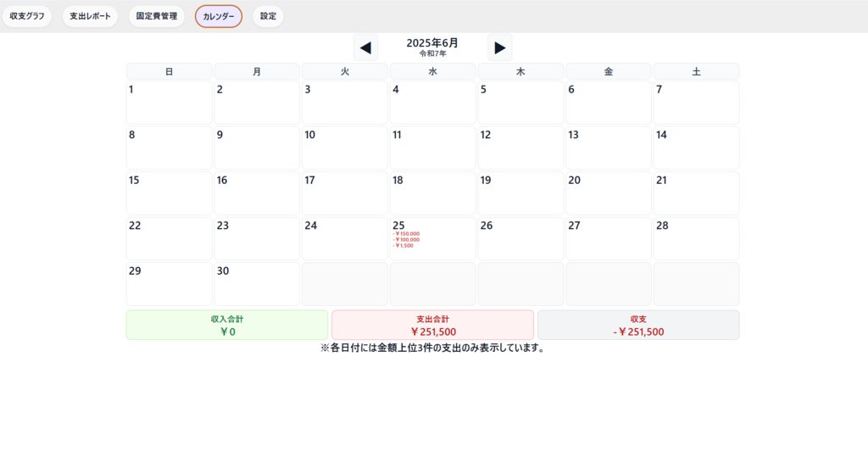Click the 2025年6月 month heading
The width and height of the screenshot is (868, 457).
point(432,43)
